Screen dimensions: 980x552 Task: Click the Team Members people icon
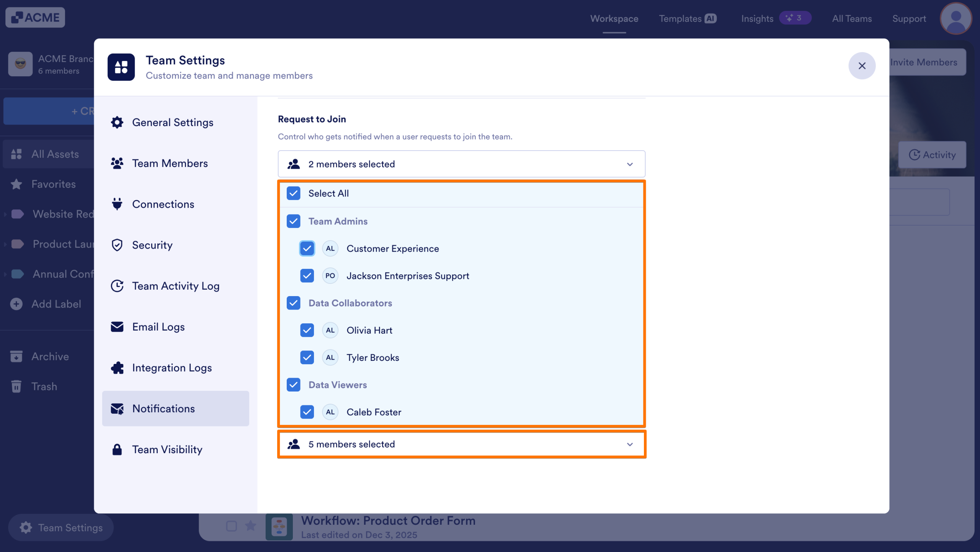117,164
